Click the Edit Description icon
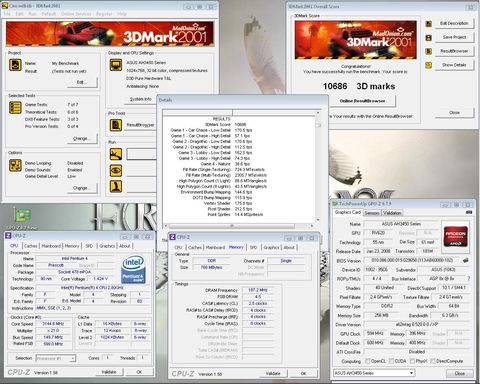 [429, 24]
